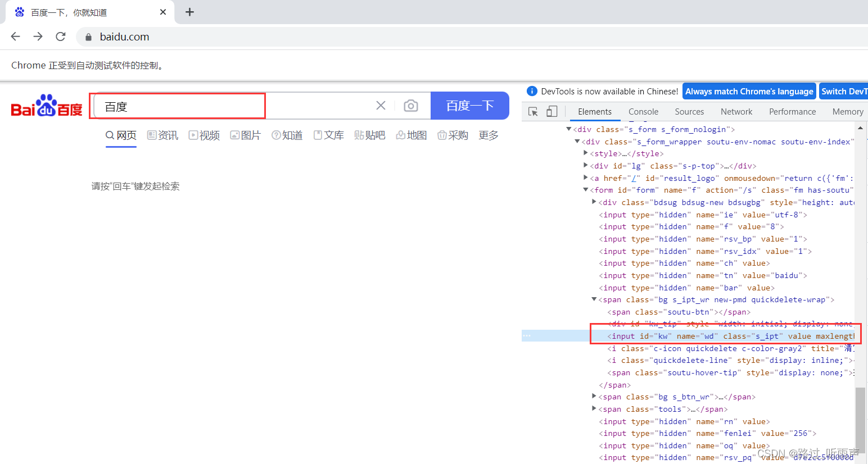Click the Elements panel scroll-up arrow
This screenshot has width=868, height=464.
point(860,129)
